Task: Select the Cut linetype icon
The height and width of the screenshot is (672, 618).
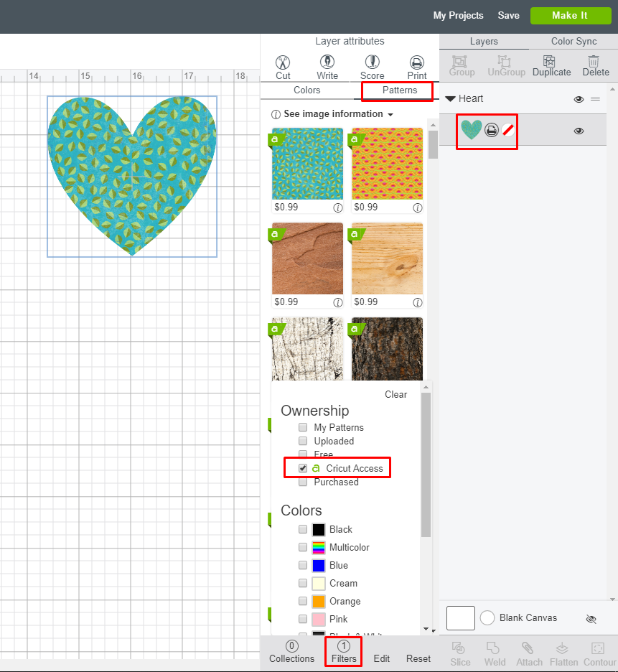Action: (282, 65)
